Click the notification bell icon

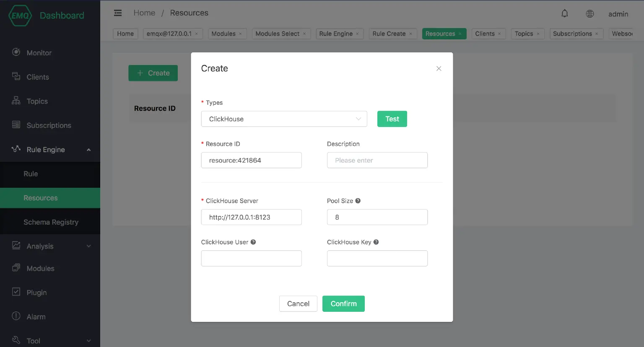565,13
